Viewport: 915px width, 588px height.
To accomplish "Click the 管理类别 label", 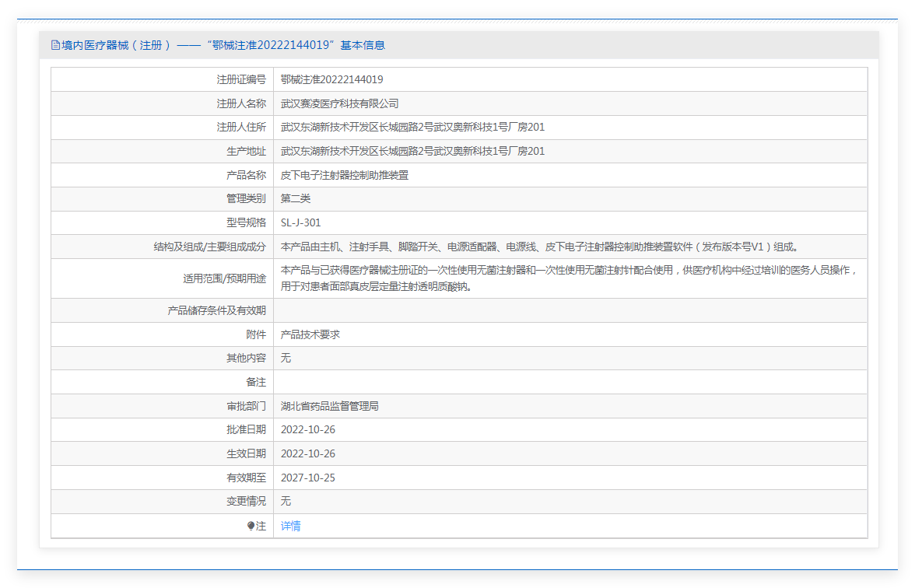I will [x=246, y=199].
